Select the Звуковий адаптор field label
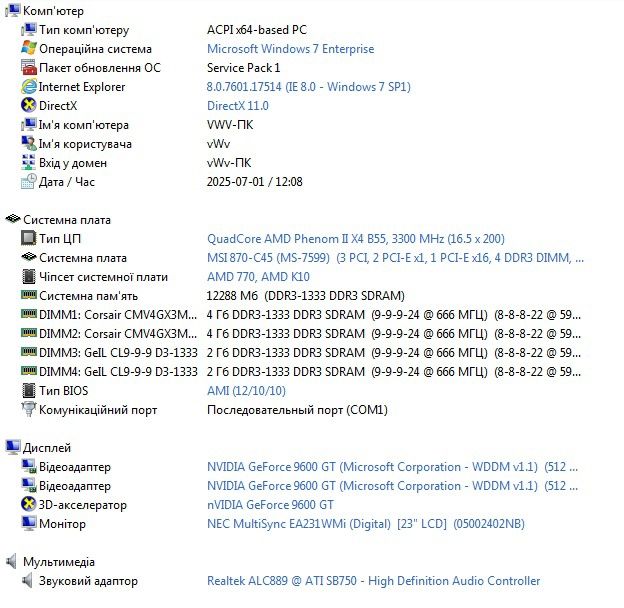The height and width of the screenshot is (608, 624). coord(88,581)
